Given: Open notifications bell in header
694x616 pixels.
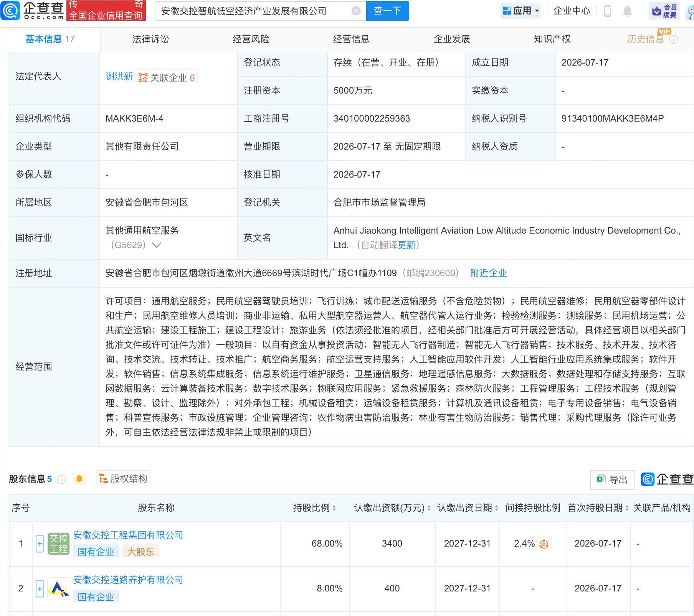Looking at the screenshot, I should point(628,11).
